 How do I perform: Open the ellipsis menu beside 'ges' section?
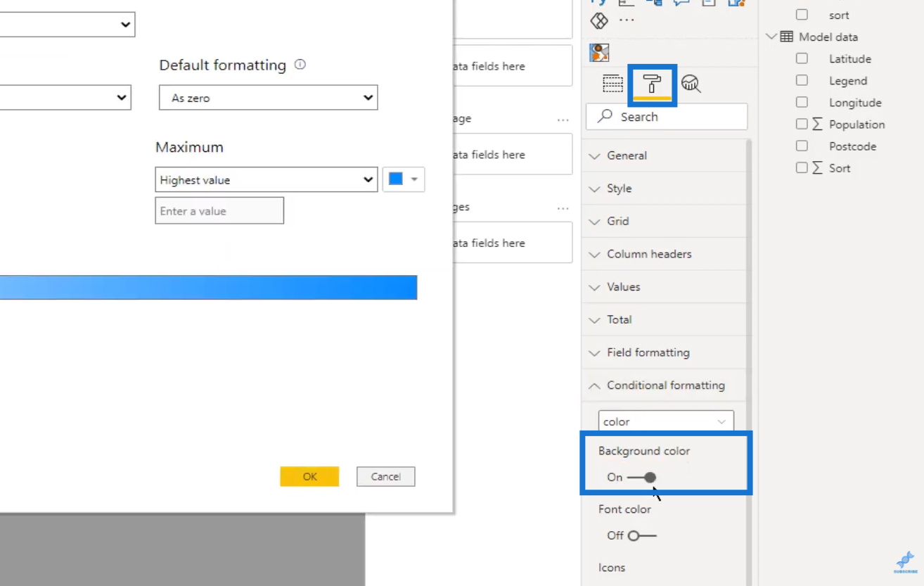pyautogui.click(x=563, y=208)
